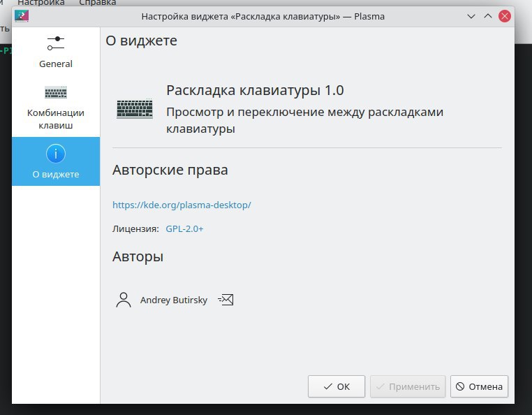
Task: Confirm with the OK button
Action: [x=337, y=386]
